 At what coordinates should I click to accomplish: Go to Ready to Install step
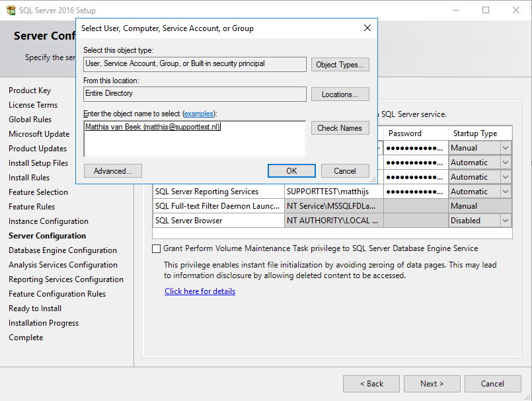(x=35, y=309)
